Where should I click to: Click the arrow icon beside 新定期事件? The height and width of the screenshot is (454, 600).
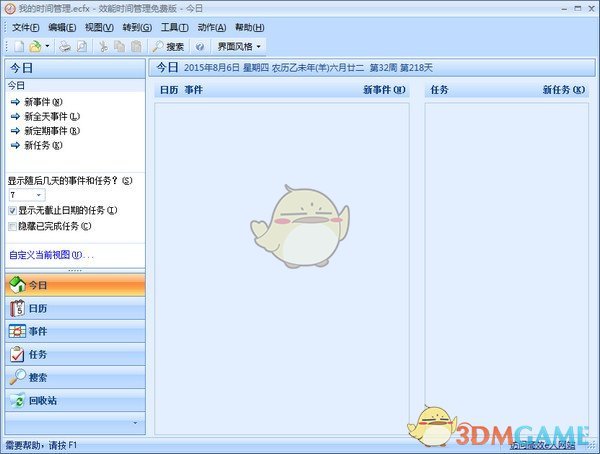(15, 131)
